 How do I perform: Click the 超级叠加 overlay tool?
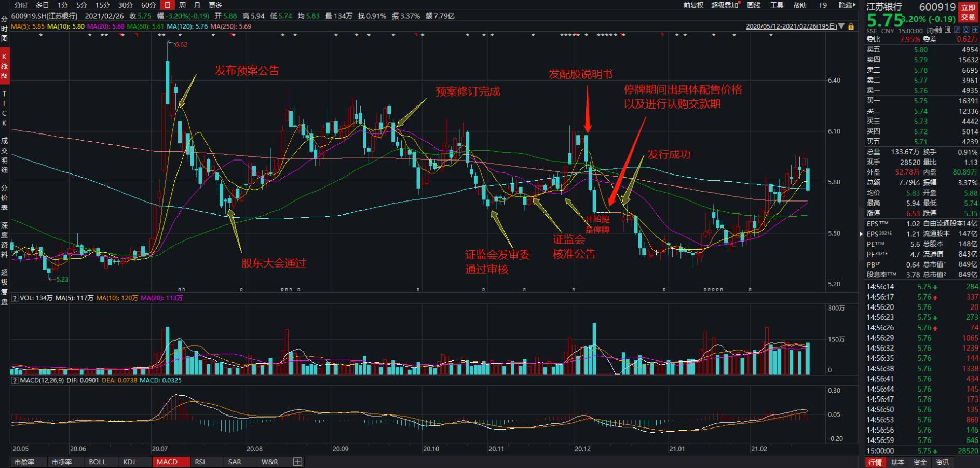[724, 6]
